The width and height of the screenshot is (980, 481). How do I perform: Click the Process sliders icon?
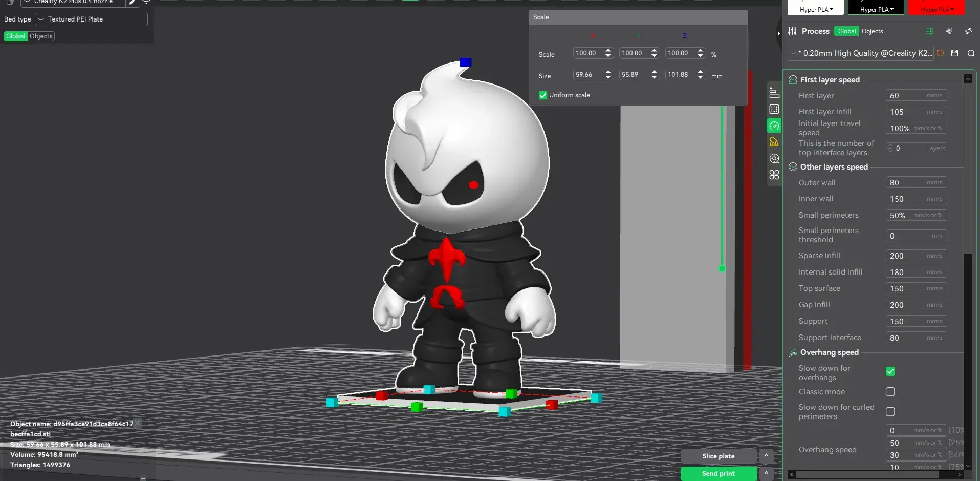click(x=792, y=31)
